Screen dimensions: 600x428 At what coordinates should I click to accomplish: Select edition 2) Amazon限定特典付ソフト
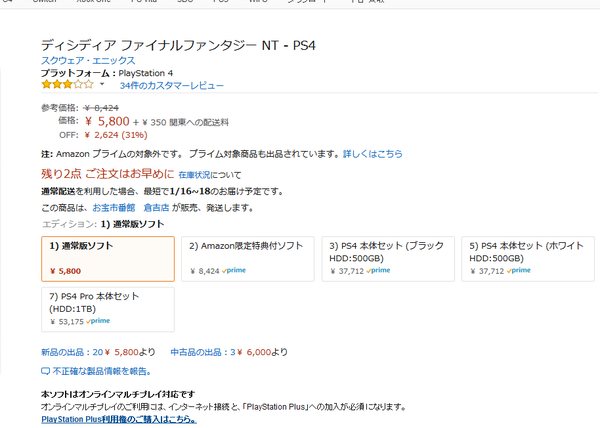(248, 259)
